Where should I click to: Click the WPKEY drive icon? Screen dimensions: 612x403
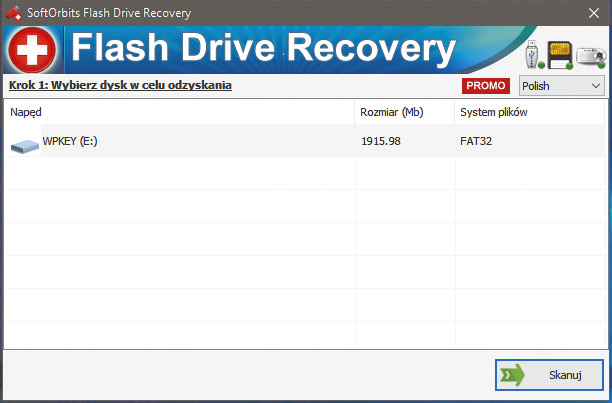(x=24, y=146)
